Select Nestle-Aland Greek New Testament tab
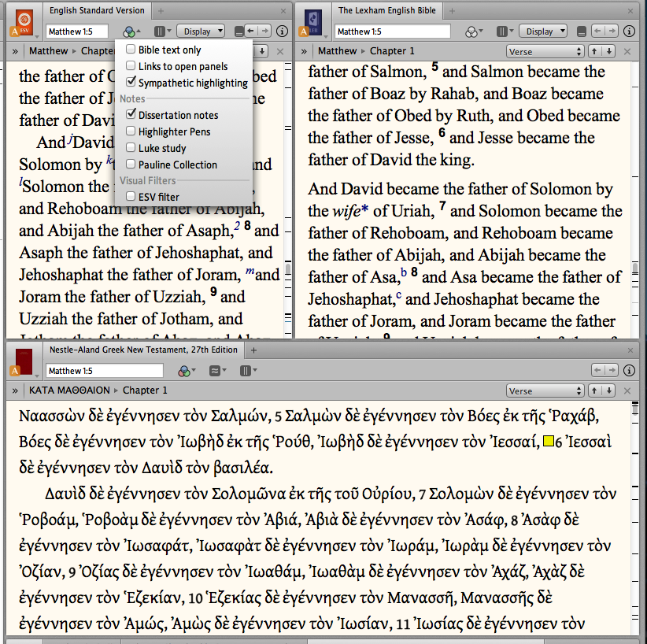Image resolution: width=647 pixels, height=644 pixels. tap(143, 350)
